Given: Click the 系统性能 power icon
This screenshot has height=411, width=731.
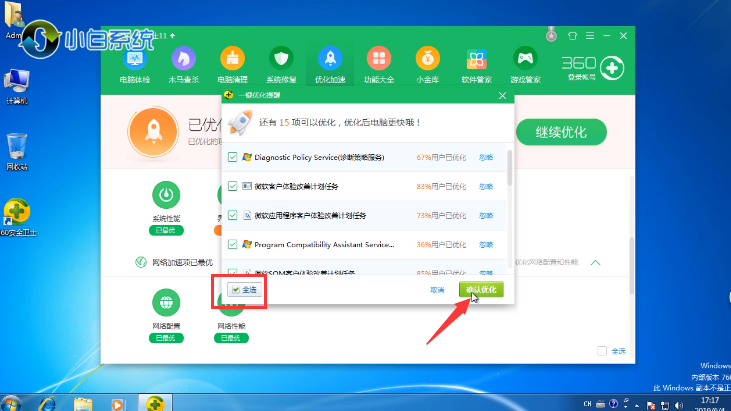Looking at the screenshot, I should (x=166, y=194).
